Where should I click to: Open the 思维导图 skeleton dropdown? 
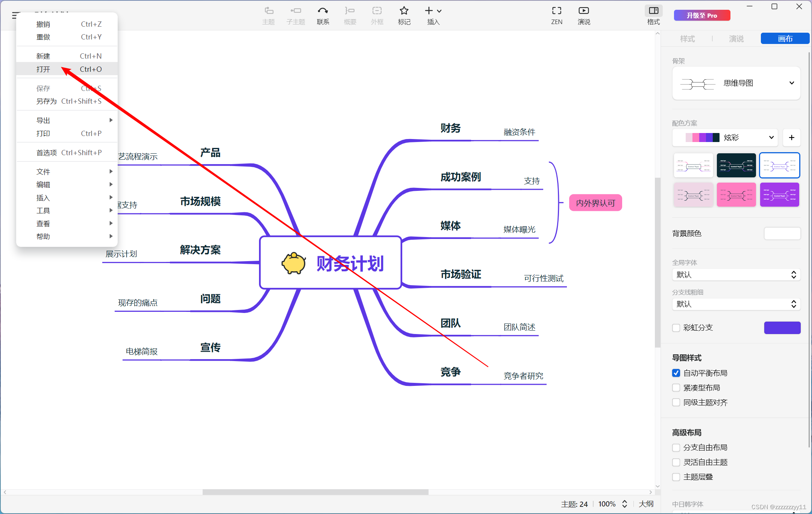736,83
